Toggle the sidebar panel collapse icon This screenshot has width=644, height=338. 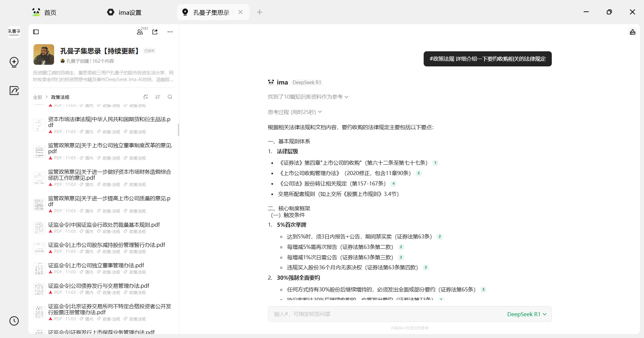[36, 32]
